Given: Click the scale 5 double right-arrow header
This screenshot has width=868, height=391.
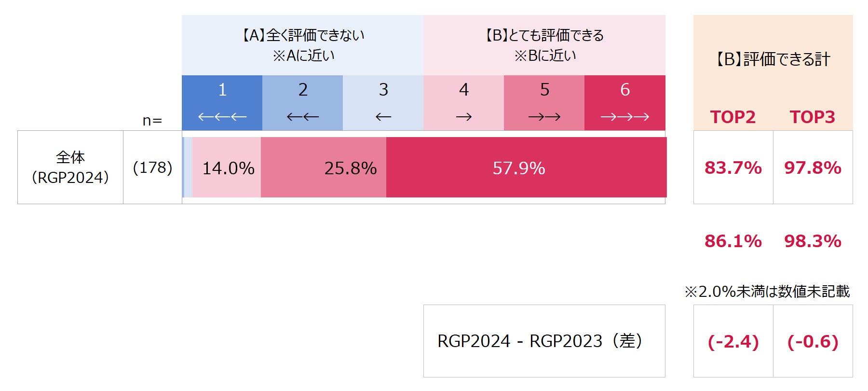Looking at the screenshot, I should (x=544, y=102).
